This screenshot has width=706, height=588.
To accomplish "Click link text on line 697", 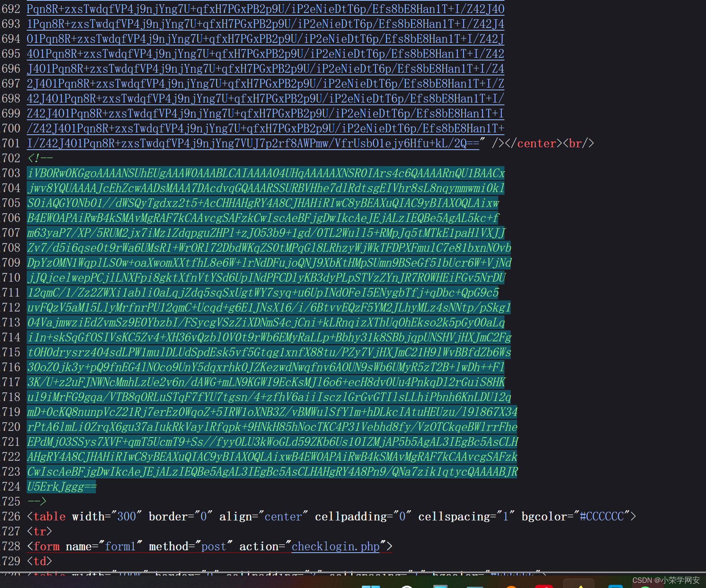I will [266, 83].
